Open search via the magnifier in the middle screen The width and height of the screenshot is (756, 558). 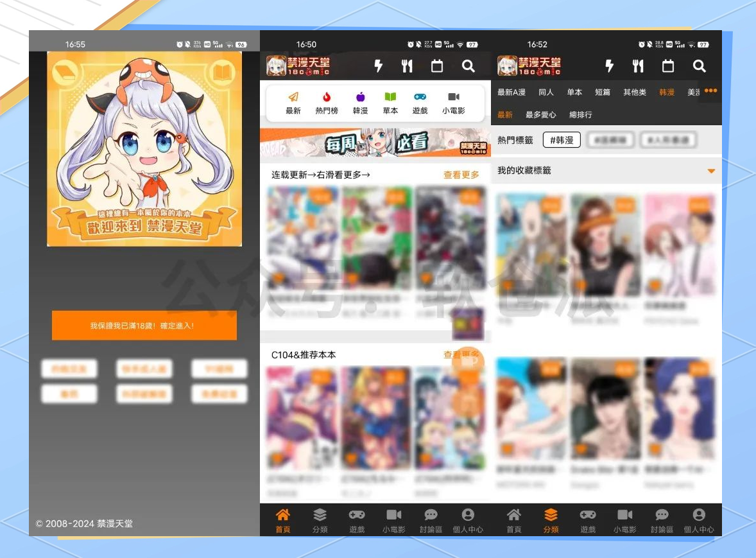pos(468,66)
